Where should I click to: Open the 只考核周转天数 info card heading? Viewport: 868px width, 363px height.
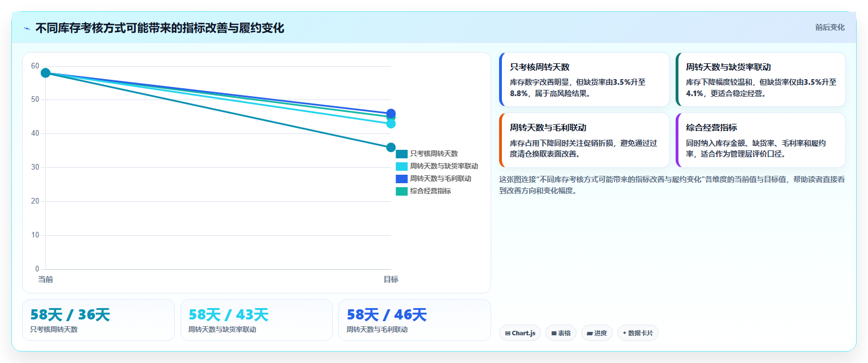[x=540, y=67]
